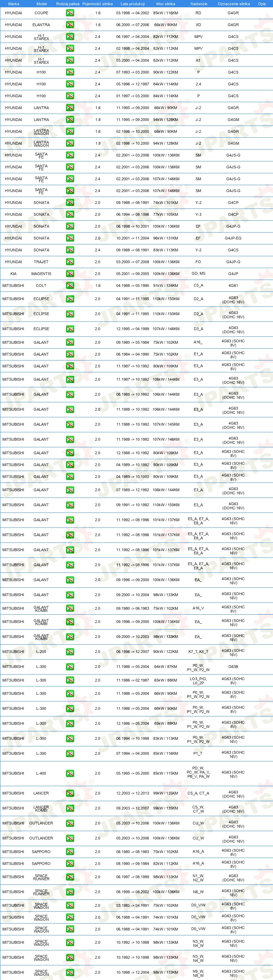This screenshot has width=273, height=980.
Task: Click the fuel icon in the SPACE RUNNER N6_W row
Action: [x=70, y=892]
